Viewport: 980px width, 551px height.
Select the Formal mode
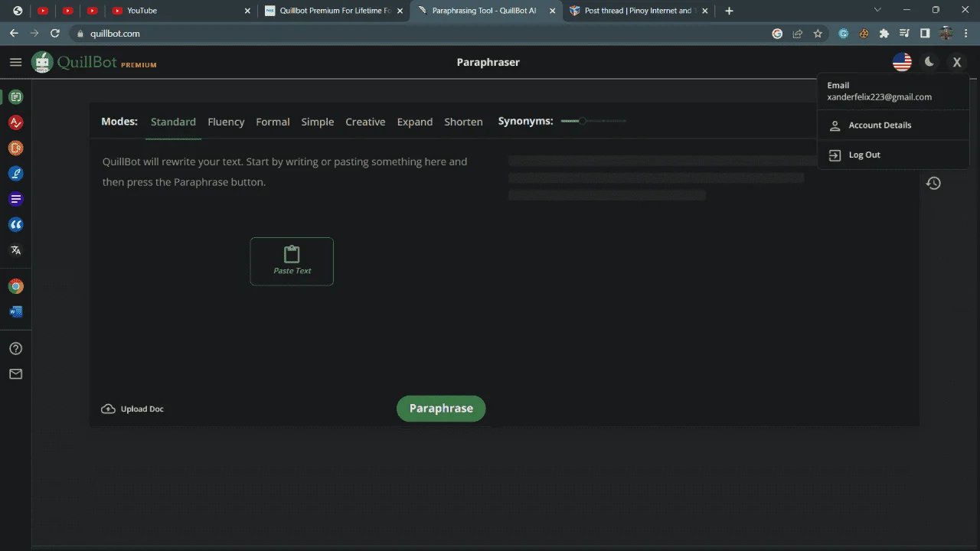273,122
